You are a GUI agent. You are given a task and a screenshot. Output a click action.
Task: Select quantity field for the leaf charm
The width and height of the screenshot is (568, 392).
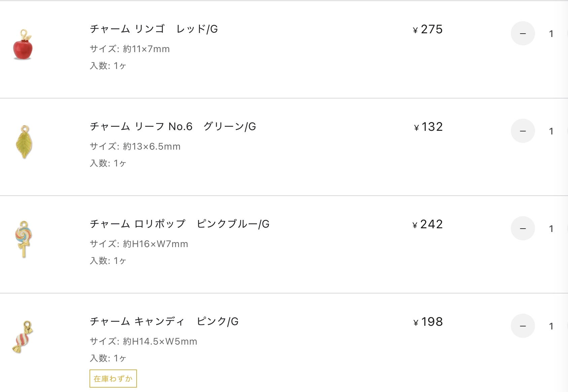point(551,131)
